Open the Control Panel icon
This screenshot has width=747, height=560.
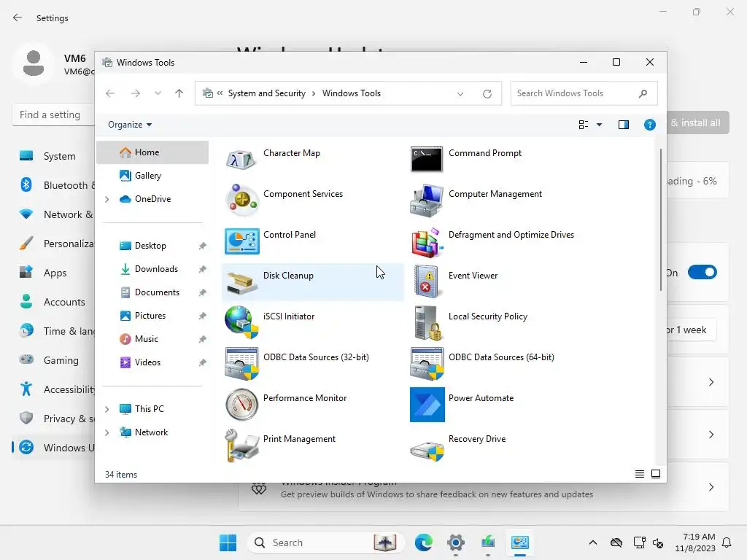click(242, 241)
